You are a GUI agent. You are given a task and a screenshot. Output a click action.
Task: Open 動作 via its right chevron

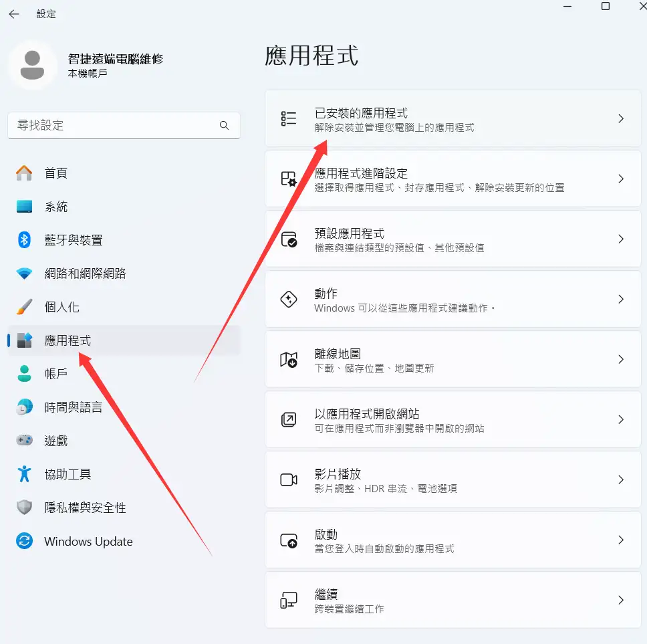(621, 300)
